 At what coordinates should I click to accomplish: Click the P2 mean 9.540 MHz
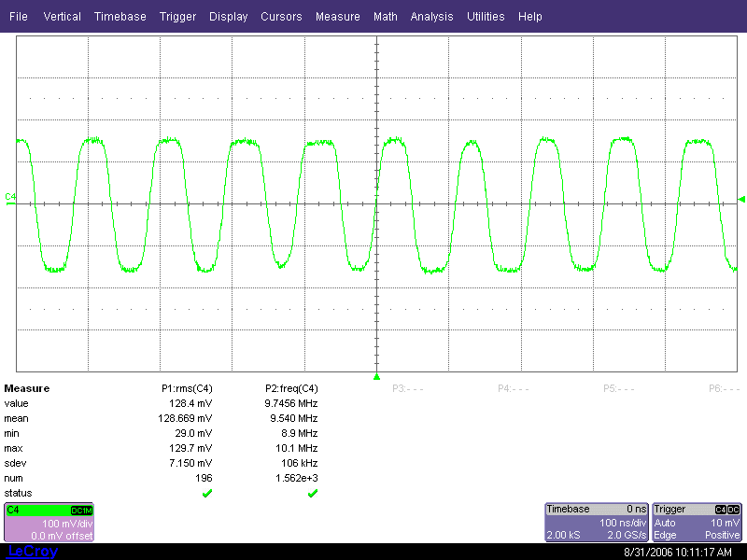[x=294, y=418]
